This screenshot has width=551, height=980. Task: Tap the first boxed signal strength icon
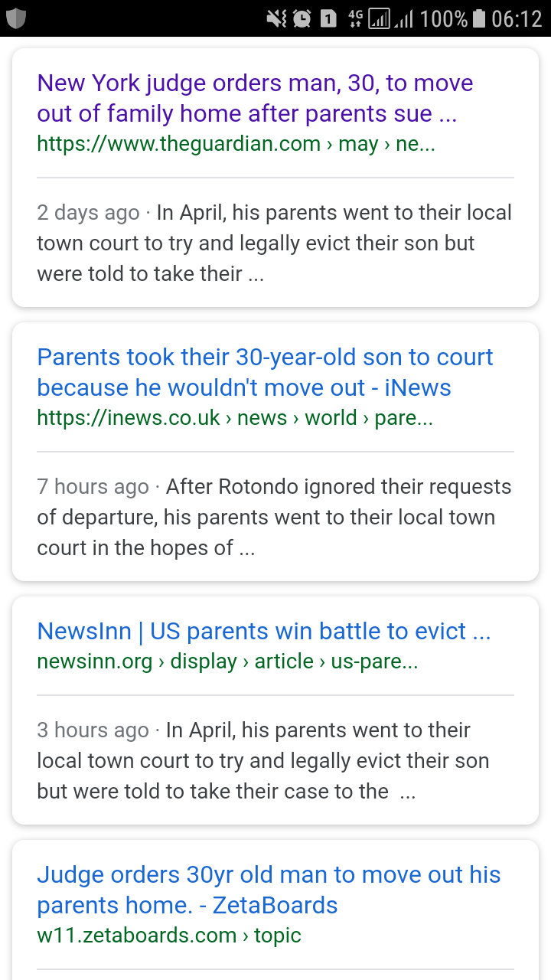click(x=380, y=18)
